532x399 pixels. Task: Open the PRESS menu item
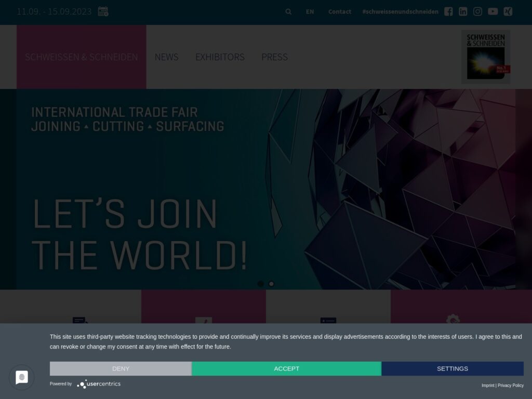point(274,57)
